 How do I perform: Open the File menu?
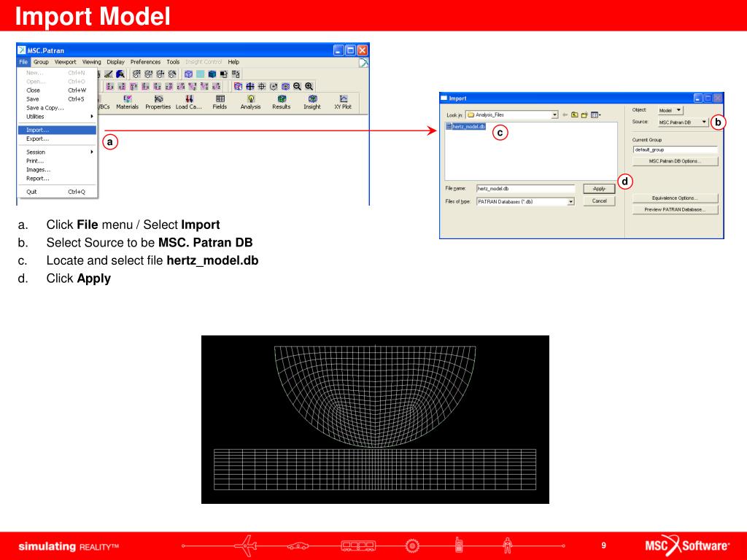coord(23,62)
